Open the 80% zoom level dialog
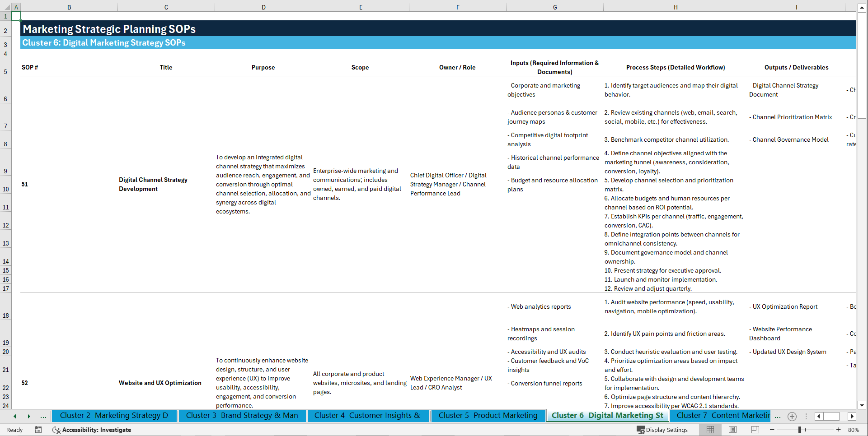The height and width of the screenshot is (436, 868). click(854, 430)
